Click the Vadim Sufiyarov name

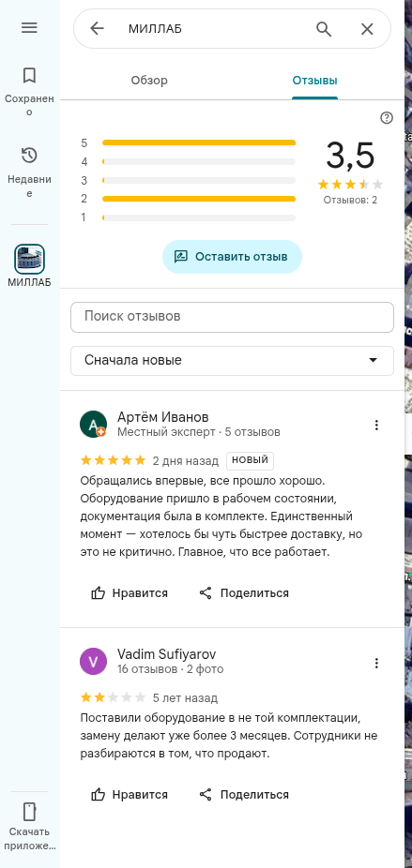click(167, 654)
